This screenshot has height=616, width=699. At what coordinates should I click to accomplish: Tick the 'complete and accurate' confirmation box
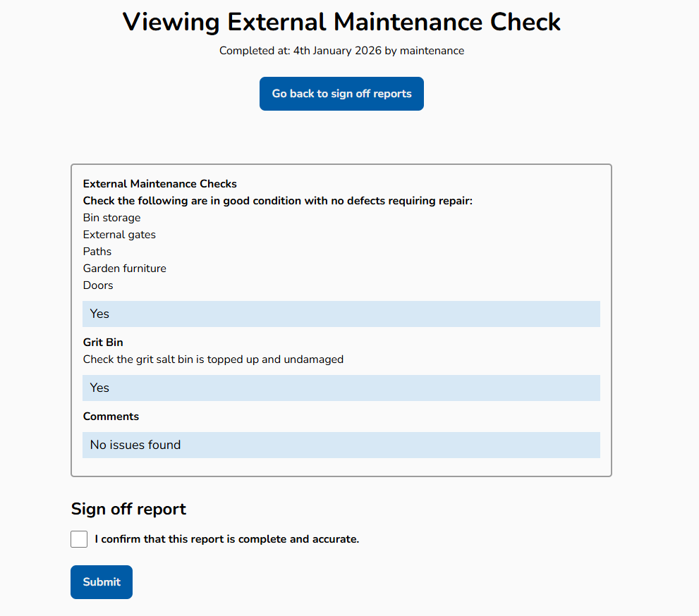[x=79, y=538]
